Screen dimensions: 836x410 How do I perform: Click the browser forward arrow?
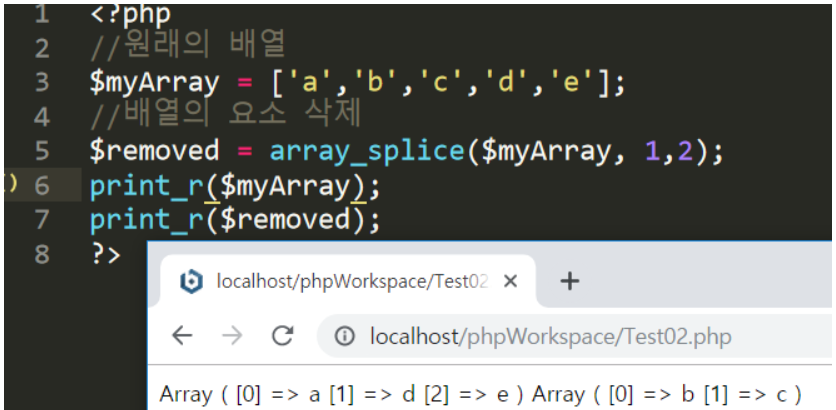pyautogui.click(x=232, y=336)
